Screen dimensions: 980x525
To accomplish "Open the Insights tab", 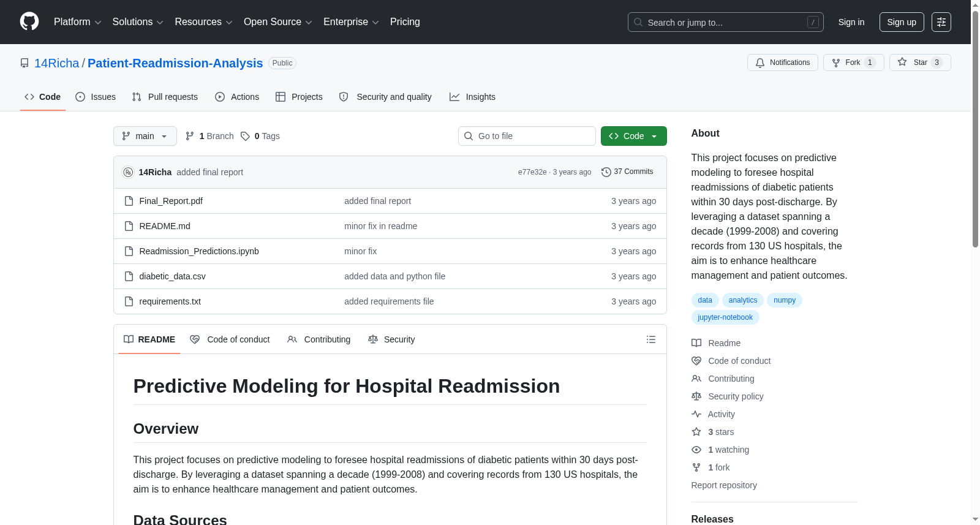I will click(x=472, y=97).
